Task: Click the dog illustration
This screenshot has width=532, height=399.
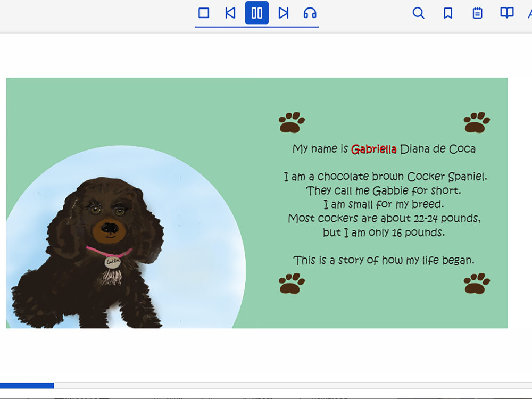Action: [x=88, y=253]
